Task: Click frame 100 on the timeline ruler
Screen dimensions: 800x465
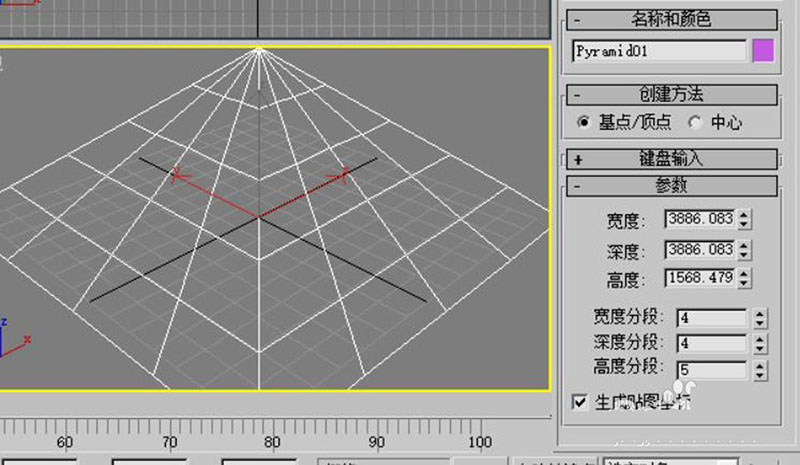Action: 480,442
